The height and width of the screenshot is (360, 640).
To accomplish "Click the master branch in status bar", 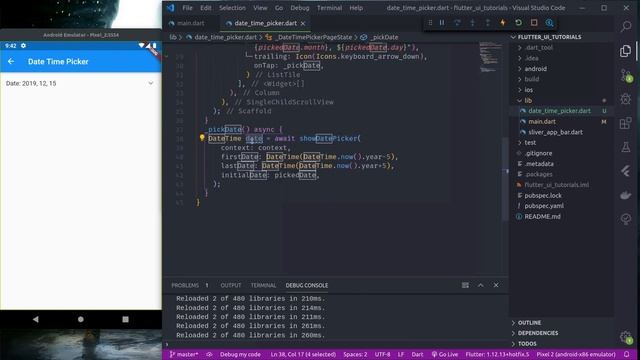I will coord(184,354).
